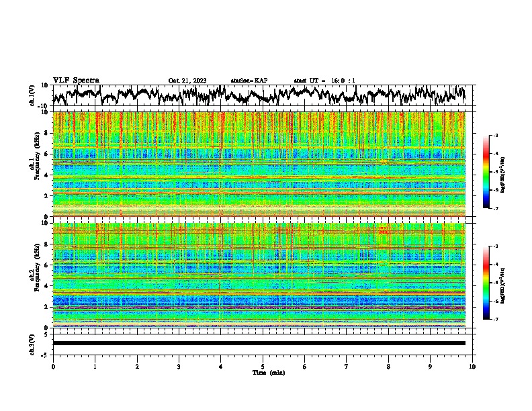Click the black ch.3 signal bar

click(x=259, y=343)
